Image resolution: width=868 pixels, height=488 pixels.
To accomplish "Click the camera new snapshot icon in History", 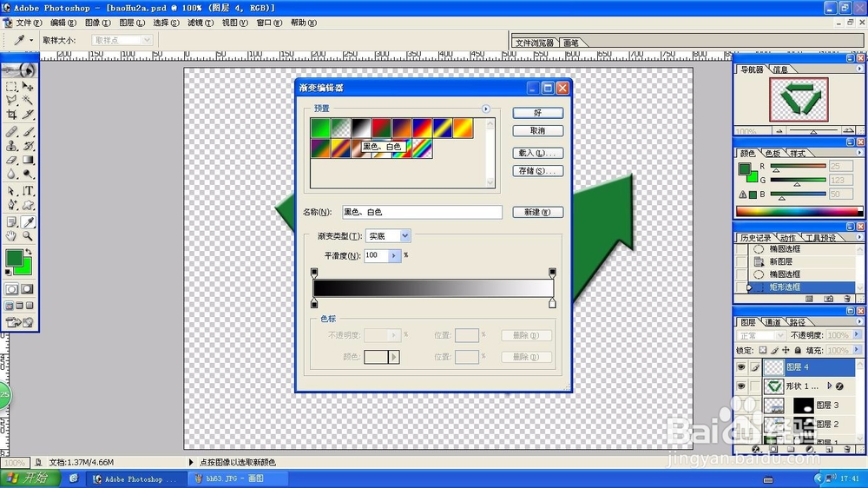I will (828, 299).
